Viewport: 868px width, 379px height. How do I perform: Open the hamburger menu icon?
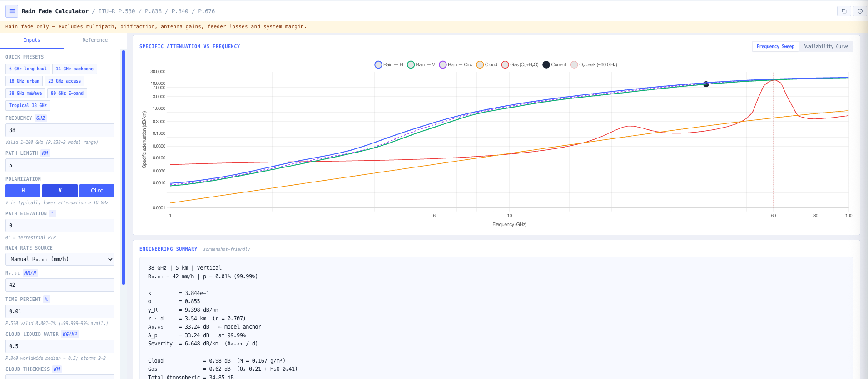tap(12, 11)
